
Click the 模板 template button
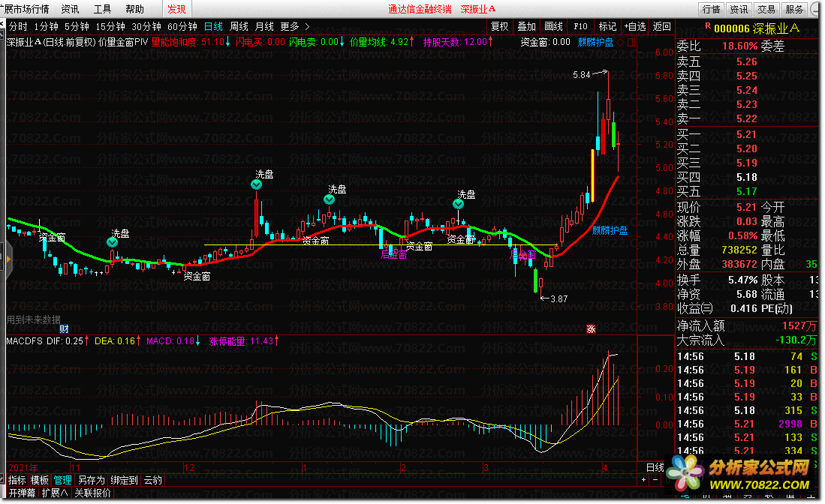[40, 480]
